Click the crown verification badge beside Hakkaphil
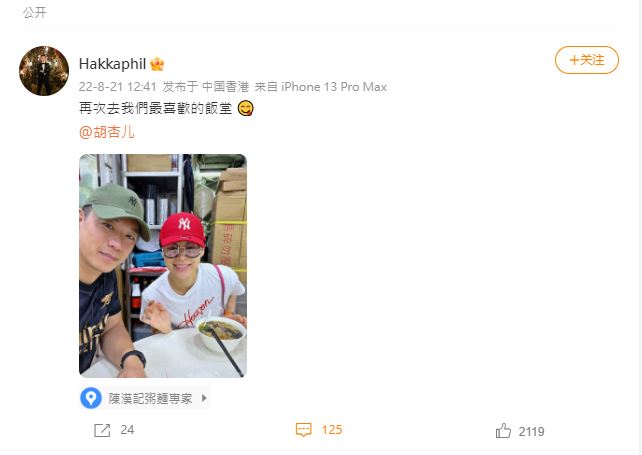642x455 pixels. click(x=157, y=64)
